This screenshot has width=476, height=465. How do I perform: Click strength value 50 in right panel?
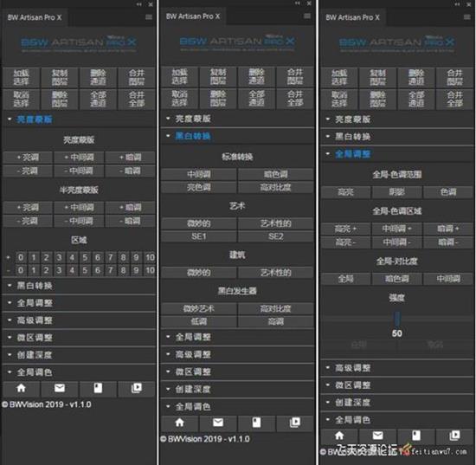(x=397, y=333)
